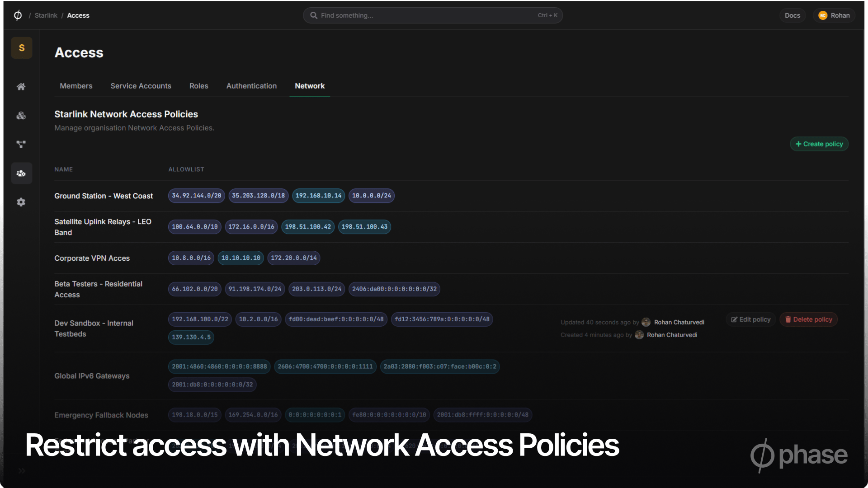Select the 'Satellite Uplink Relays - LEO Band' policy name
Viewport: 868px width, 488px height.
click(x=103, y=227)
